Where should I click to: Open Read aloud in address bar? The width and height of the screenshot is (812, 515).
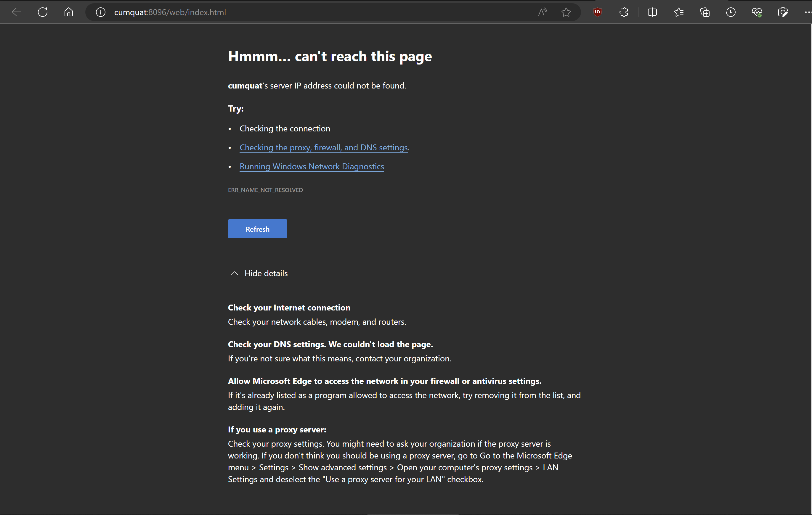(x=542, y=12)
